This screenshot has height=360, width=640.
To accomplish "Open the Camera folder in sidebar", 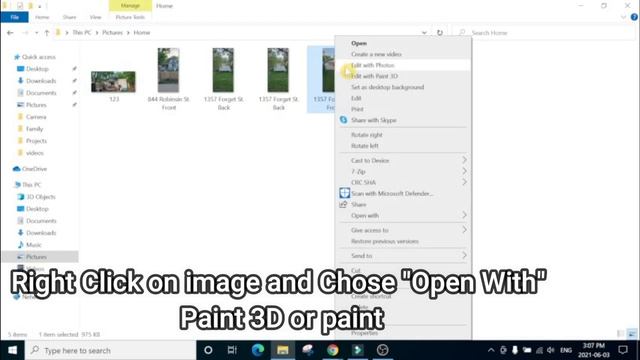I will coord(36,117).
